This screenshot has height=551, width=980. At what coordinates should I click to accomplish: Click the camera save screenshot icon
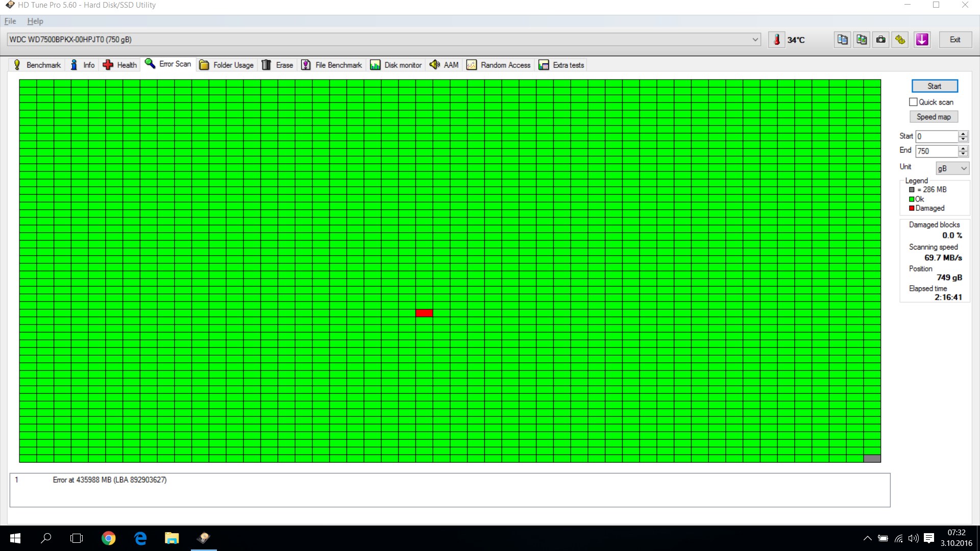880,40
